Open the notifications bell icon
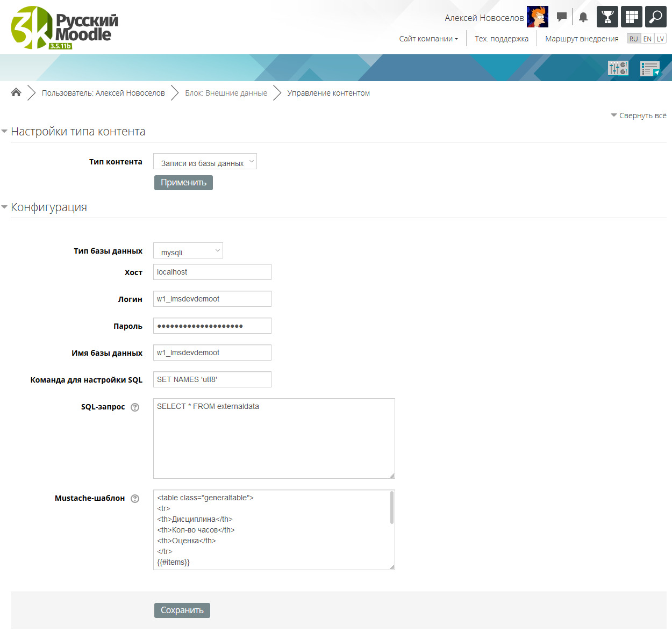Screen dimensions: 672x633 (583, 17)
